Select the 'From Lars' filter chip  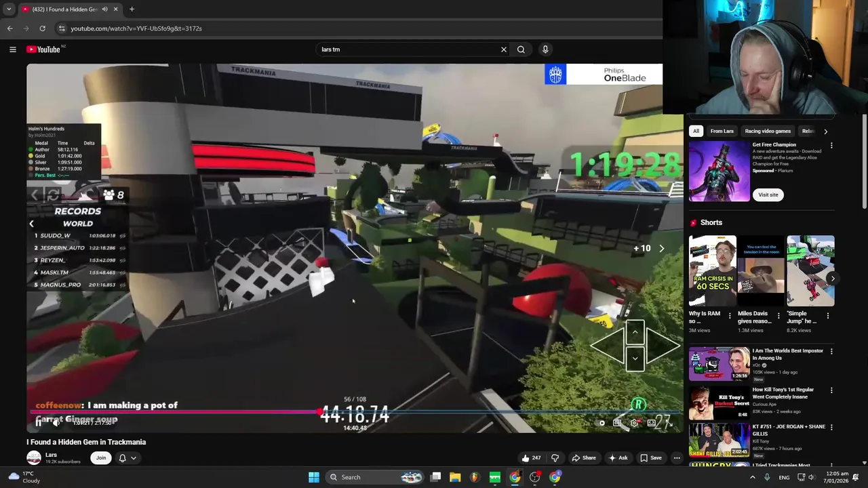tap(722, 131)
